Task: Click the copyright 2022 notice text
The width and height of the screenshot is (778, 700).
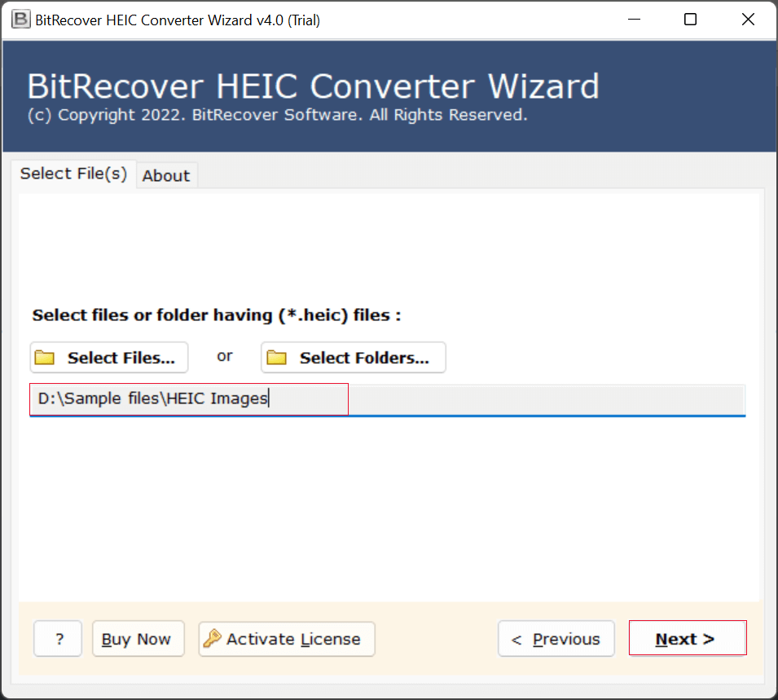Action: 277,116
